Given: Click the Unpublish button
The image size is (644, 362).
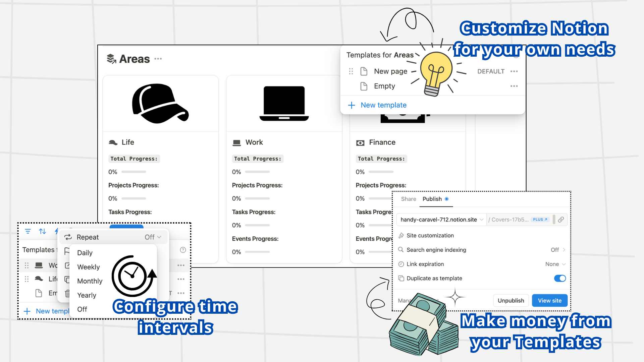Looking at the screenshot, I should pyautogui.click(x=511, y=300).
